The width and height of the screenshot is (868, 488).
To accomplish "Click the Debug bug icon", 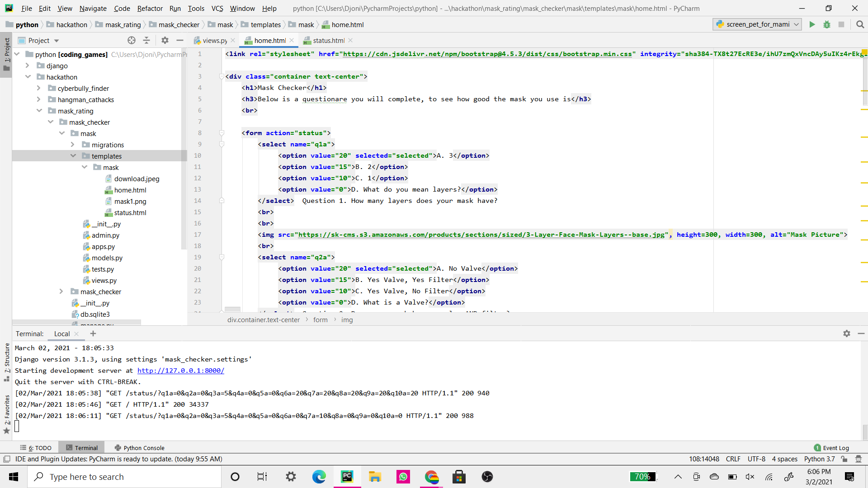I will (827, 24).
